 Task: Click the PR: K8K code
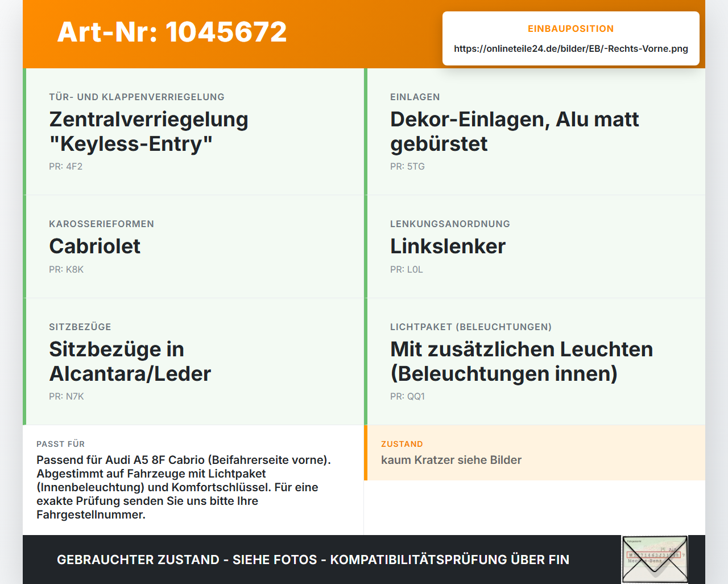[66, 269]
